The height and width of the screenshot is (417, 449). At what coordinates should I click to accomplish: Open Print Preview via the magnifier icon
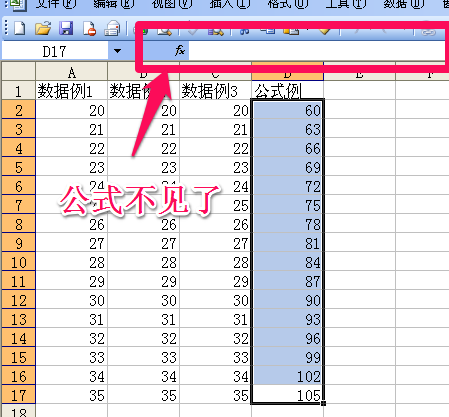point(164,31)
